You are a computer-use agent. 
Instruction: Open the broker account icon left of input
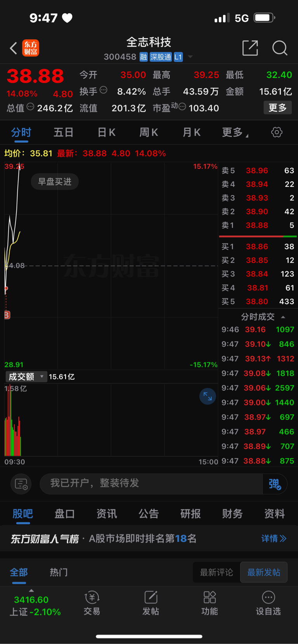click(21, 484)
